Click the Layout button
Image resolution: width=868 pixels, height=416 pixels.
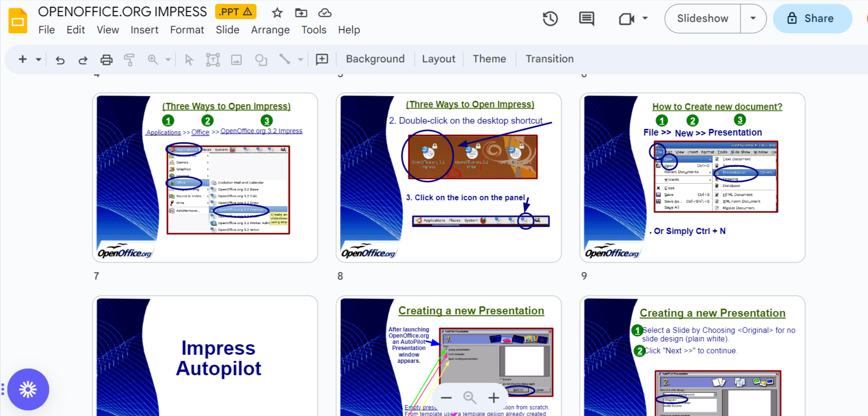pos(439,59)
